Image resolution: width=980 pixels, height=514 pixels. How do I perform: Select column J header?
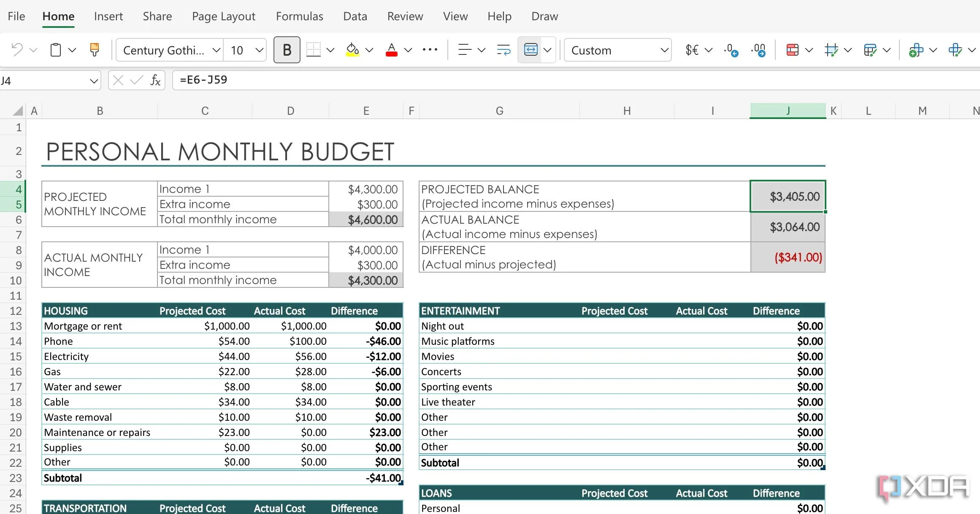pyautogui.click(x=788, y=111)
